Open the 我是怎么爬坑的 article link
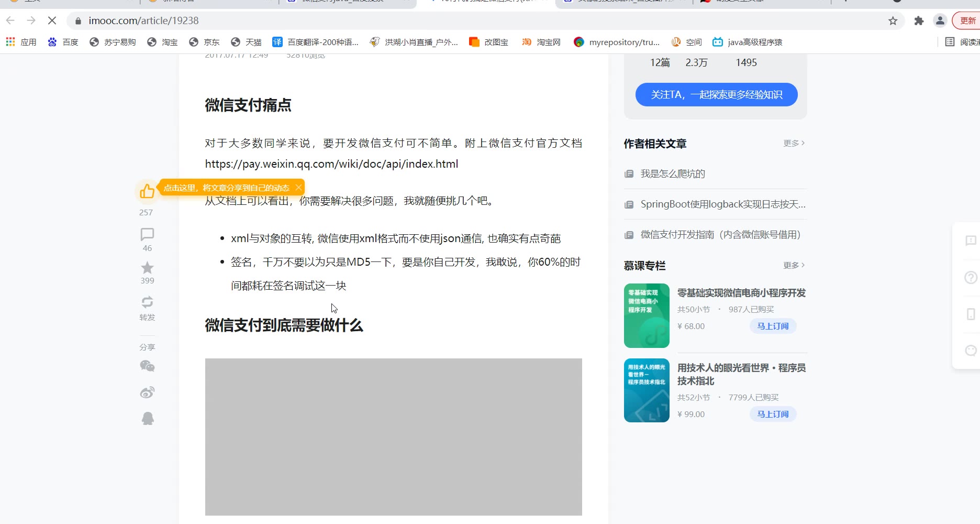The height and width of the screenshot is (524, 980). point(673,174)
